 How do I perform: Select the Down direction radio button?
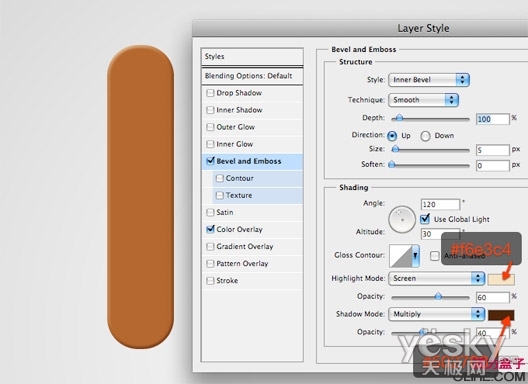coord(425,136)
